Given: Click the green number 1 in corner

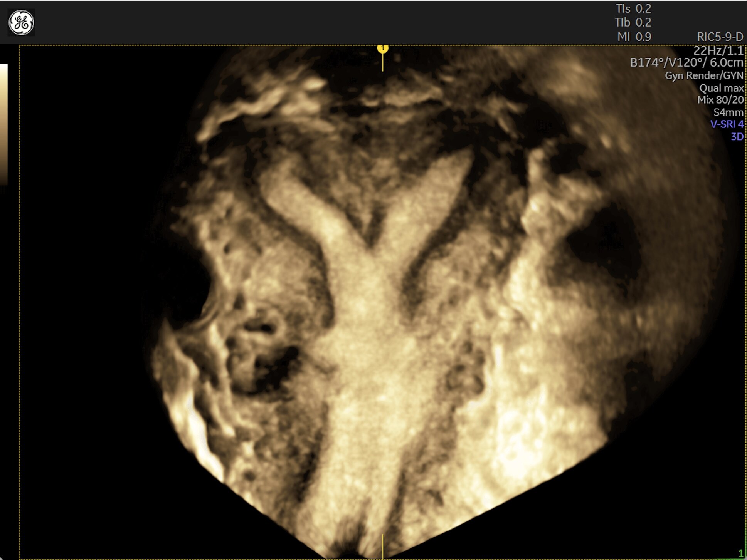Looking at the screenshot, I should pos(740,553).
